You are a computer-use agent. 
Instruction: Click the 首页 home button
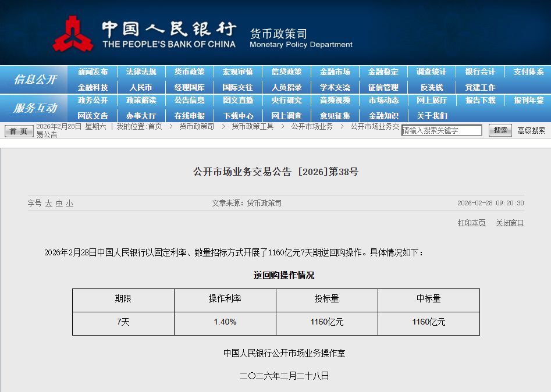pyautogui.click(x=19, y=131)
